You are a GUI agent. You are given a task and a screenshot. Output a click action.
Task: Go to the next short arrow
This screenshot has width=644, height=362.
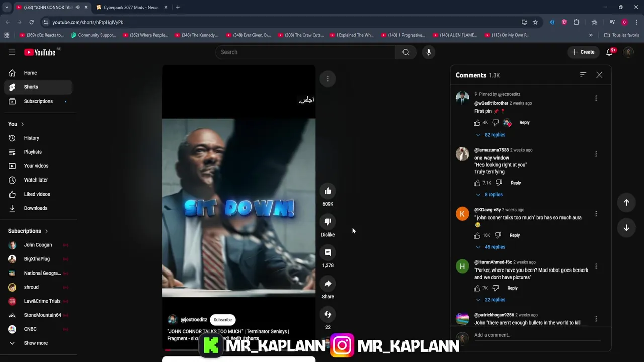click(626, 228)
